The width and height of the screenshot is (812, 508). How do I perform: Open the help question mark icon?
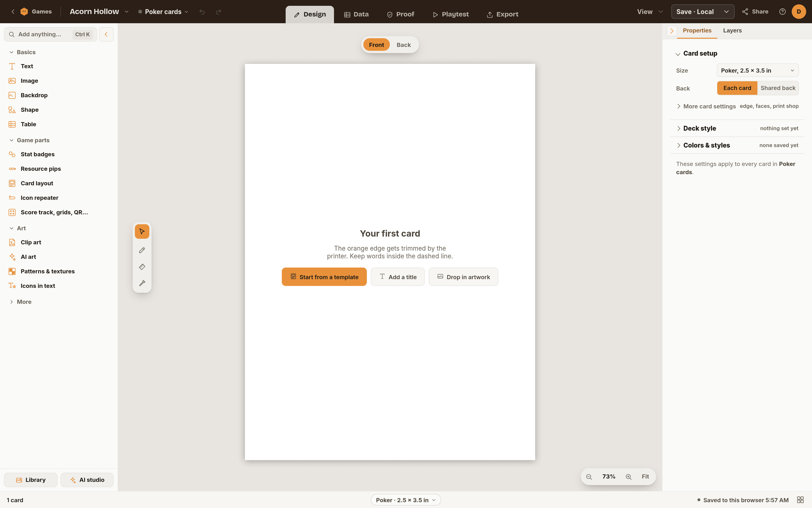tap(783, 12)
